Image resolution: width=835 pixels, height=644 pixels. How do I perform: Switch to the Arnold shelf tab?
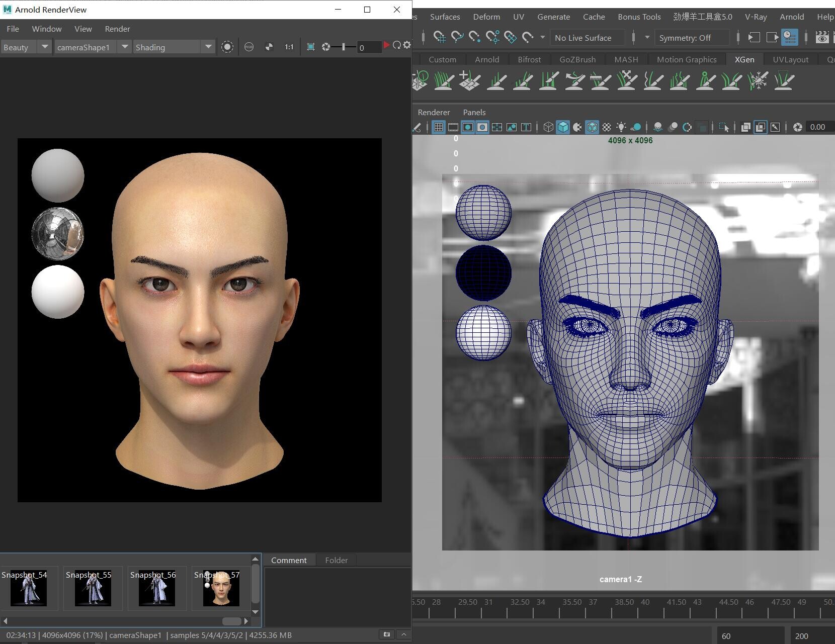point(486,59)
